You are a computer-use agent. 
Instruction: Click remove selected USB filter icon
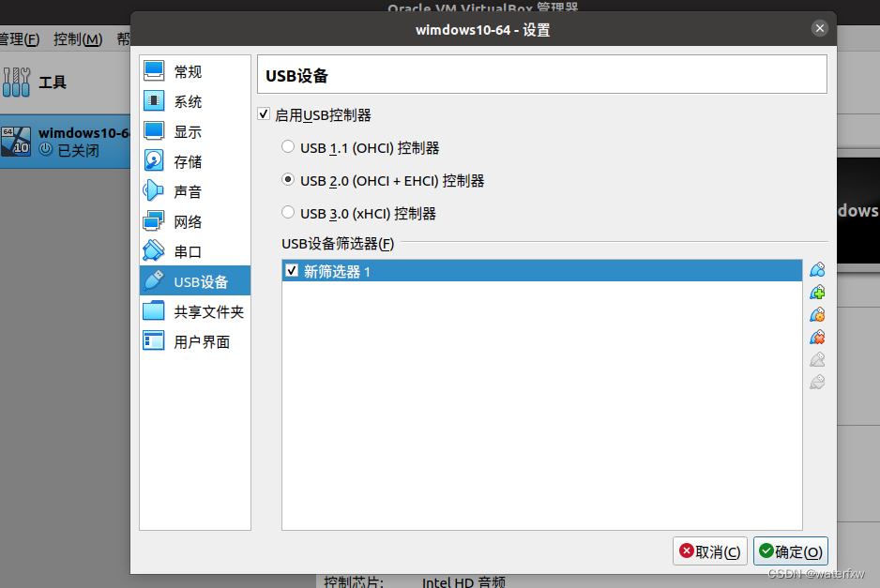[x=817, y=338]
